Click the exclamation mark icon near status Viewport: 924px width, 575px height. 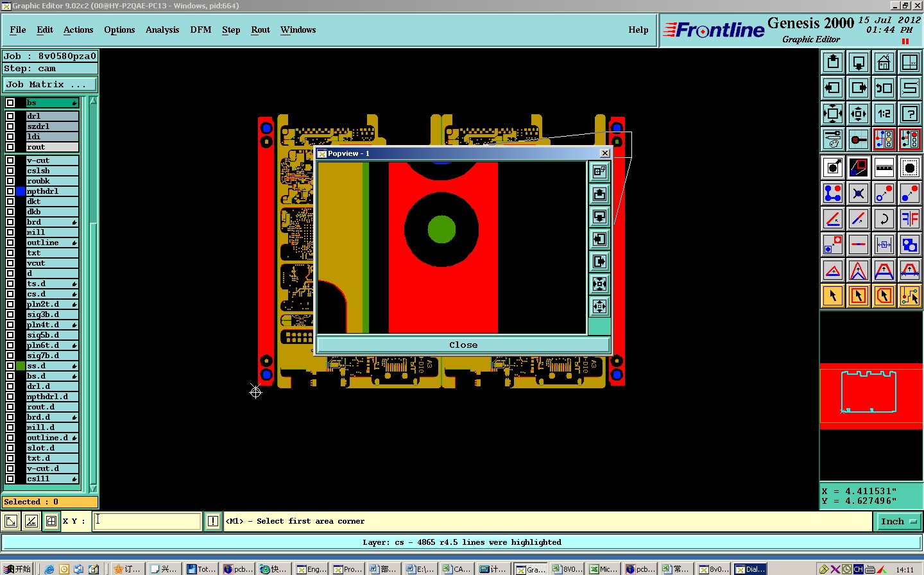tap(213, 521)
